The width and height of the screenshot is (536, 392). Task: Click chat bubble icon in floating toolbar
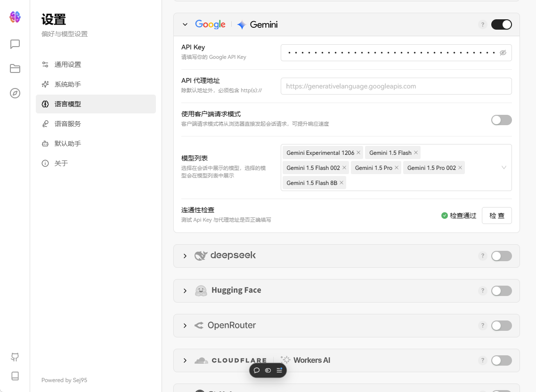(x=257, y=370)
